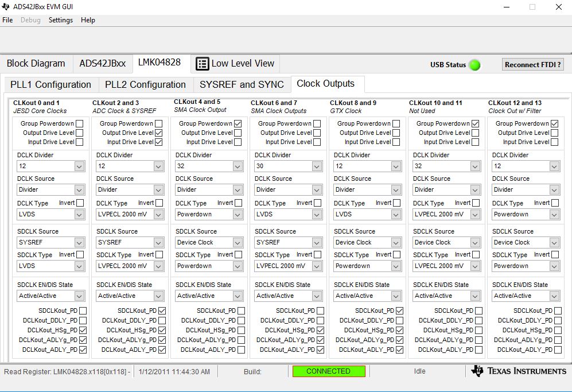Open DCLK Type dropdown for CLKout 10 and 11
This screenshot has width=572, height=392.
click(x=475, y=215)
